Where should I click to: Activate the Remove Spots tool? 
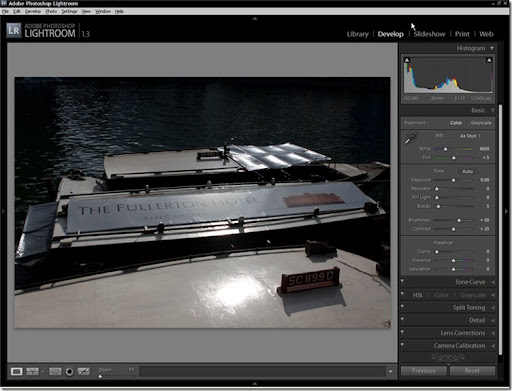coord(84,371)
